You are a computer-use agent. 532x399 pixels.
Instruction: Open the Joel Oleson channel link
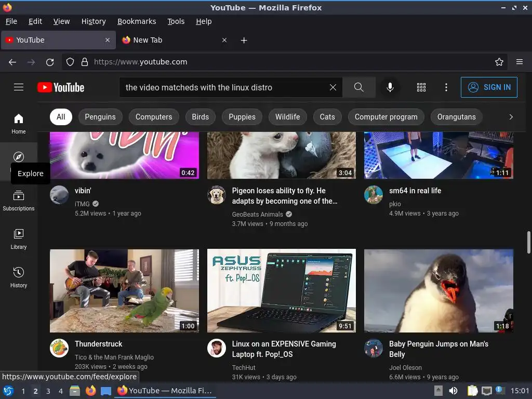coord(405,367)
